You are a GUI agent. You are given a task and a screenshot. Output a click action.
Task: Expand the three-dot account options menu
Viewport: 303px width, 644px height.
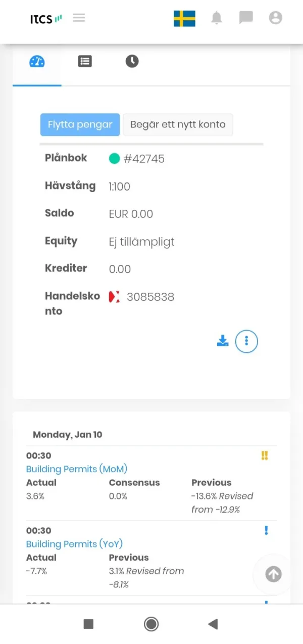pos(246,341)
